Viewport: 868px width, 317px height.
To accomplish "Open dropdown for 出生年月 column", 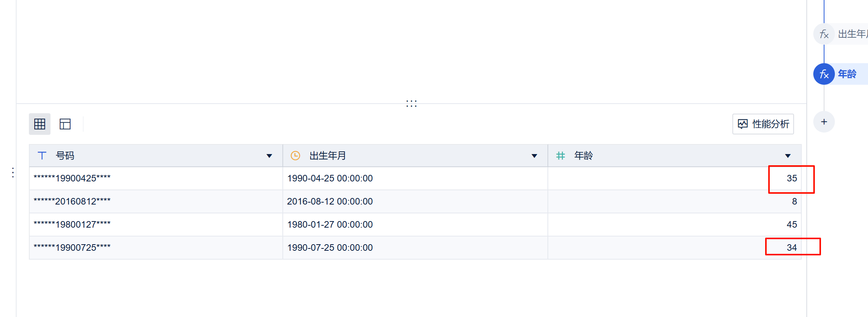I will pos(534,156).
